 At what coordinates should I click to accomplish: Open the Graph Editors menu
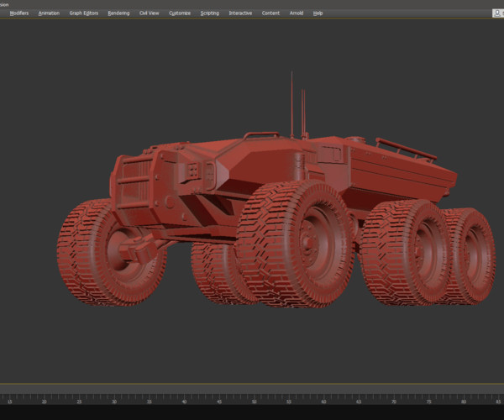83,13
